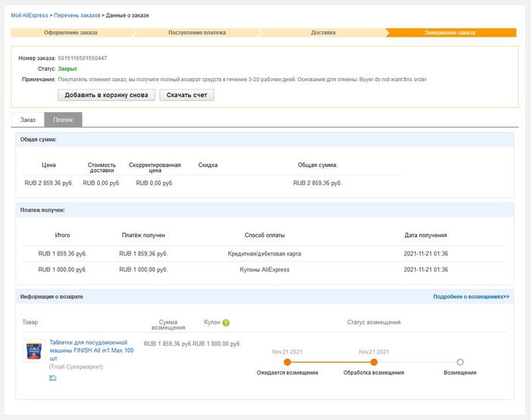This screenshot has height=420, width=531.
Task: Open the FINISH All in1 Max product link
Action: (x=91, y=346)
